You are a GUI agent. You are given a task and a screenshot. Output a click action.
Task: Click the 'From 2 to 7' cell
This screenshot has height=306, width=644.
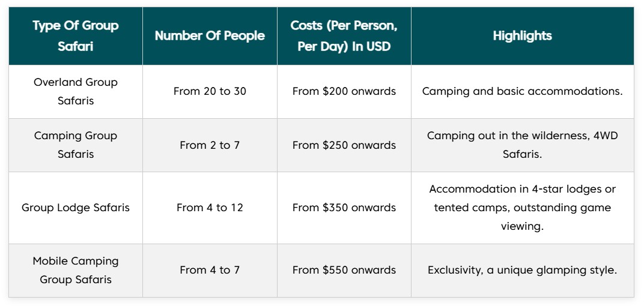click(210, 145)
